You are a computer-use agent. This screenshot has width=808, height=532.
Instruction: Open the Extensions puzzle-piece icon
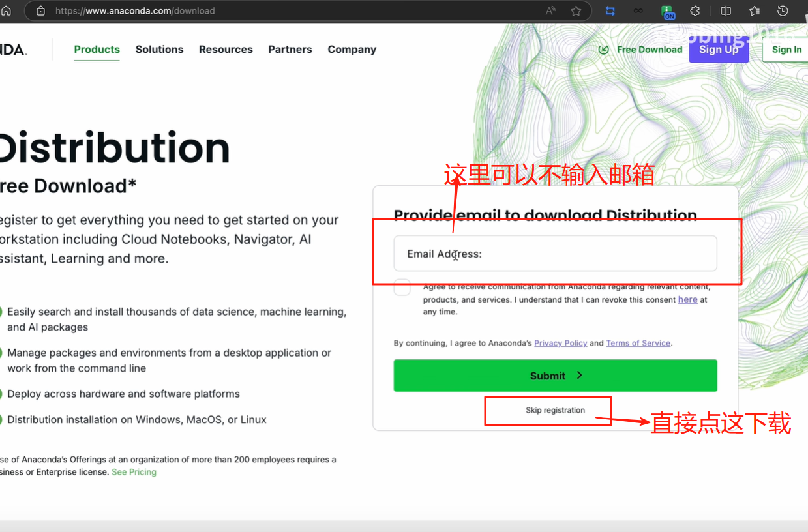(695, 10)
